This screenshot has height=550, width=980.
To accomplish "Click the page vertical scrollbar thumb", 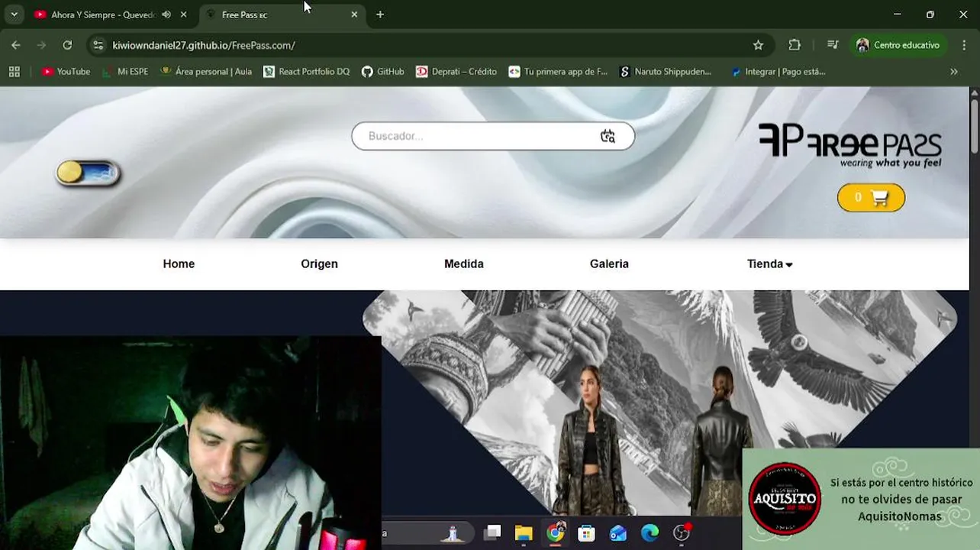I will pyautogui.click(x=974, y=126).
